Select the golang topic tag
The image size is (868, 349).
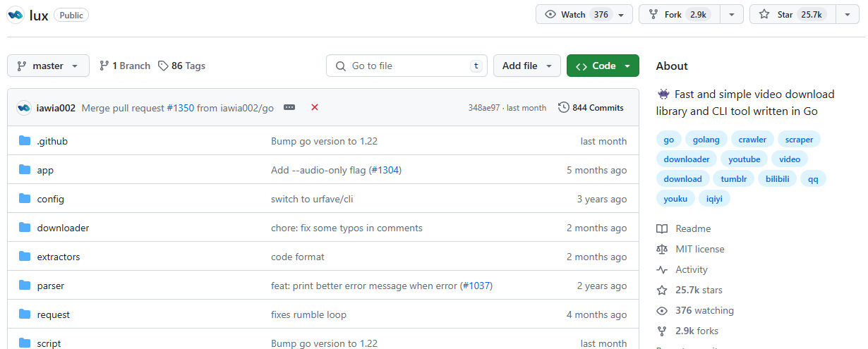pyautogui.click(x=706, y=140)
